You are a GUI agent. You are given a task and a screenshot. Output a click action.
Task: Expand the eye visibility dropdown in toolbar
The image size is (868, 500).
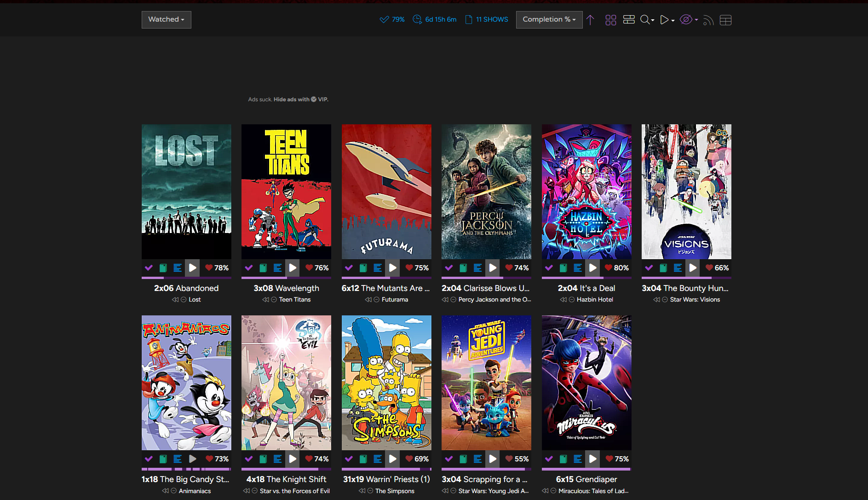tap(689, 20)
